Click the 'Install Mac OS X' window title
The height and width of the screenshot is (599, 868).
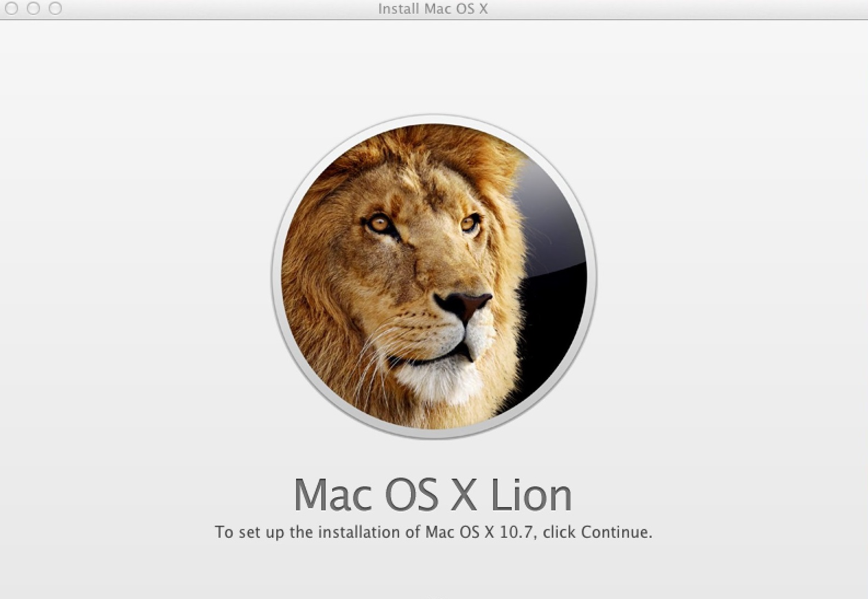coord(433,9)
